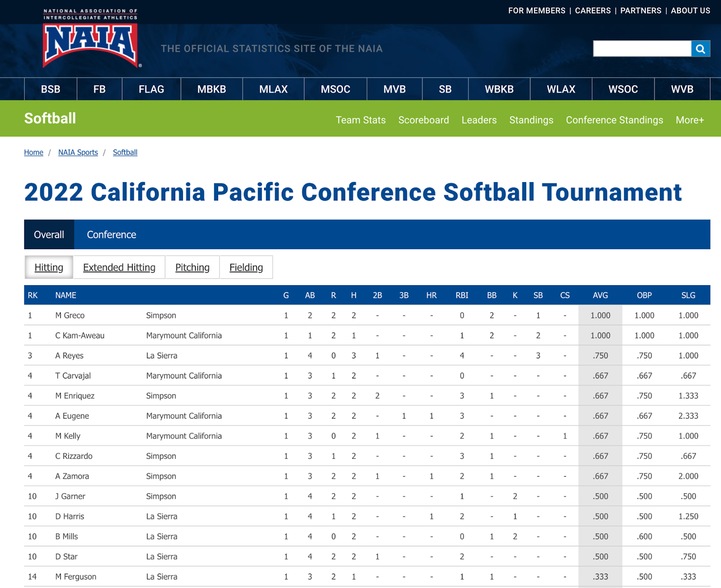View the Fielding stats tab

pyautogui.click(x=246, y=267)
